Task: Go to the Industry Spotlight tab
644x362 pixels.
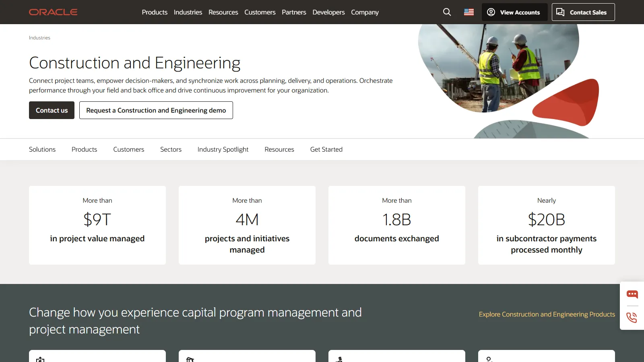Action: tap(223, 149)
